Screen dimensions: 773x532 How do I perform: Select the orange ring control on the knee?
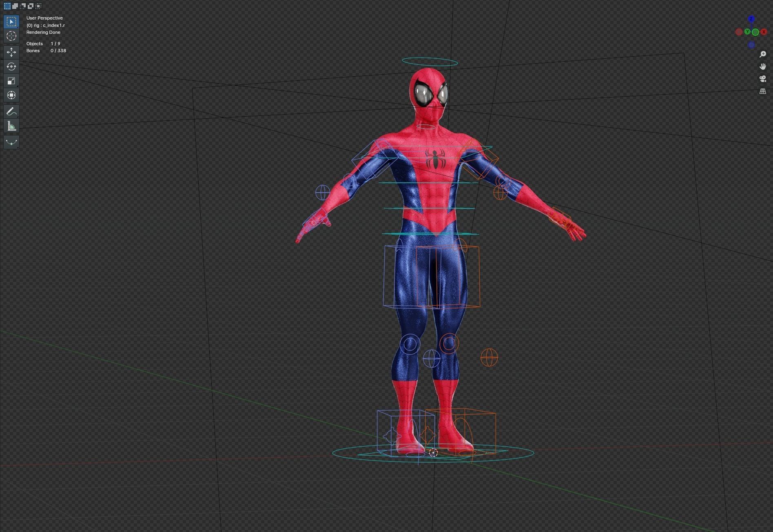click(449, 344)
